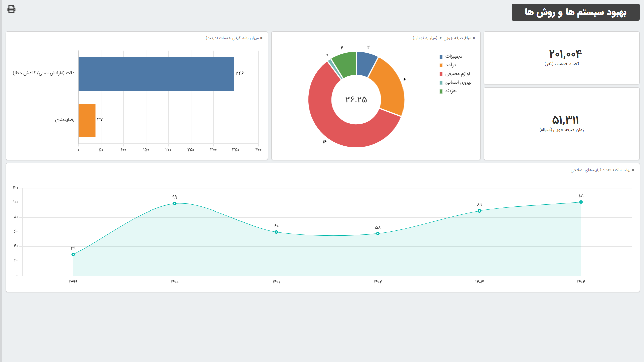Click the ۱۳۹۹ x-axis year label
This screenshot has width=644, height=362.
(x=73, y=282)
